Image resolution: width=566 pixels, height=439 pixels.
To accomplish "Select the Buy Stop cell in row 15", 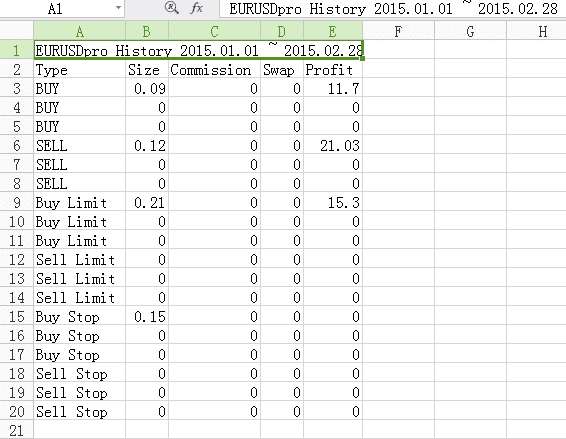I will 80,317.
